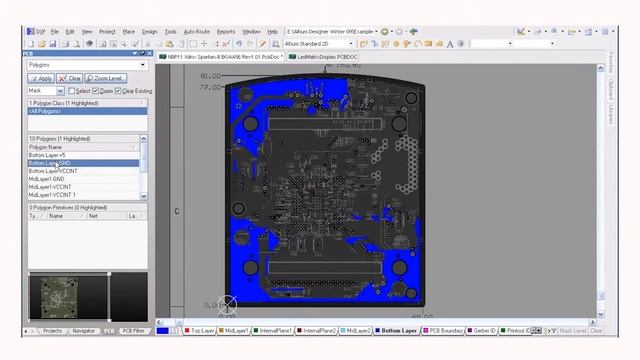Open the Altium Standard 2D view dropdown
This screenshot has height=360, width=640.
(351, 44)
